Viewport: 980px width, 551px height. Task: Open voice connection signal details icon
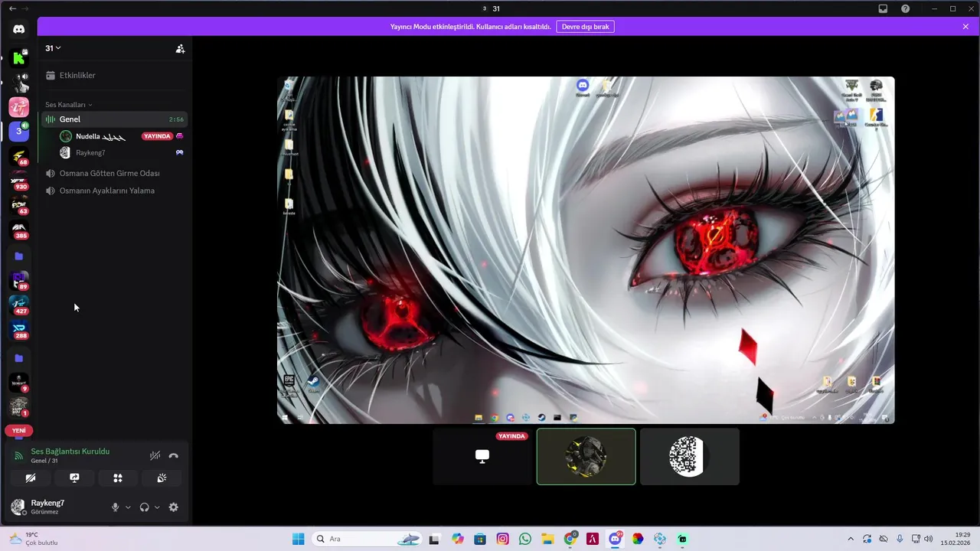coord(19,455)
